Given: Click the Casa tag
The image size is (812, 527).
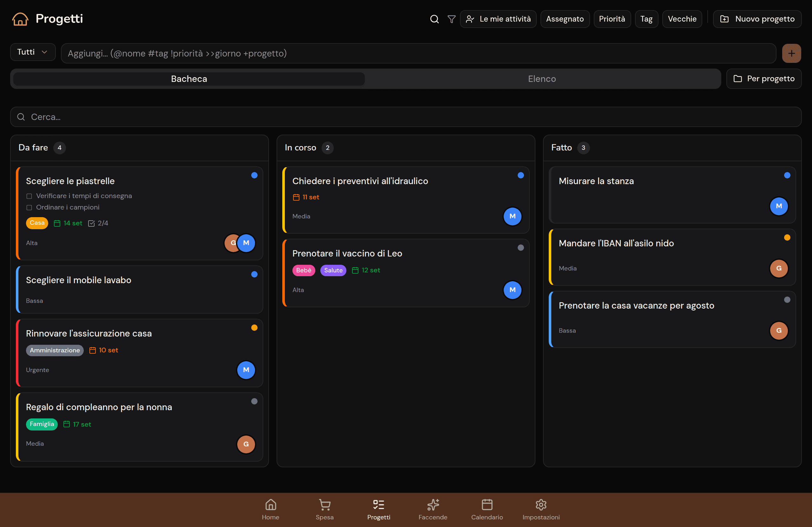Looking at the screenshot, I should [x=37, y=223].
